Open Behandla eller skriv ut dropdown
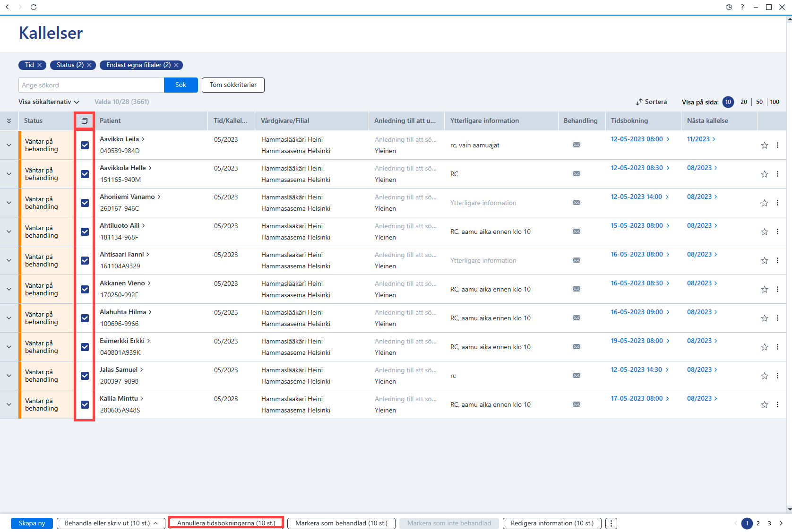The image size is (792, 532). point(111,523)
